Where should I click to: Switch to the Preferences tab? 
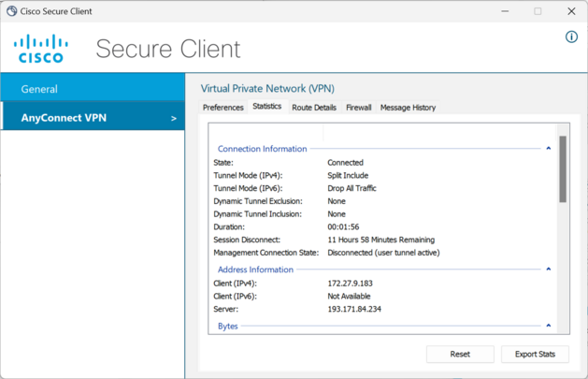223,108
